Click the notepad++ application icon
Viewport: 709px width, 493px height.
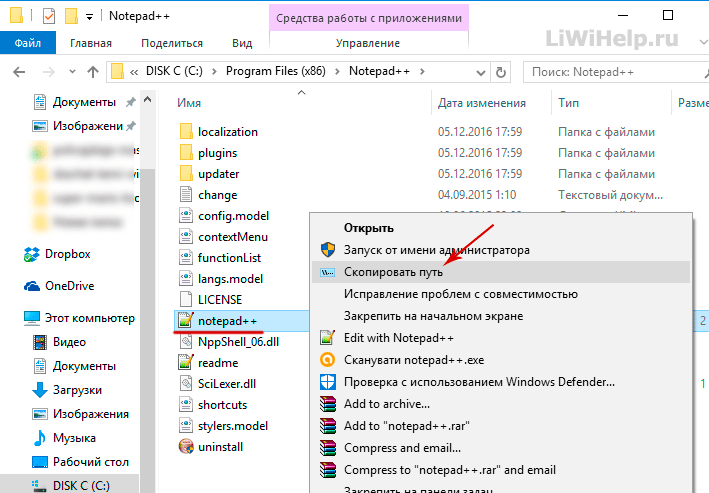coord(186,321)
